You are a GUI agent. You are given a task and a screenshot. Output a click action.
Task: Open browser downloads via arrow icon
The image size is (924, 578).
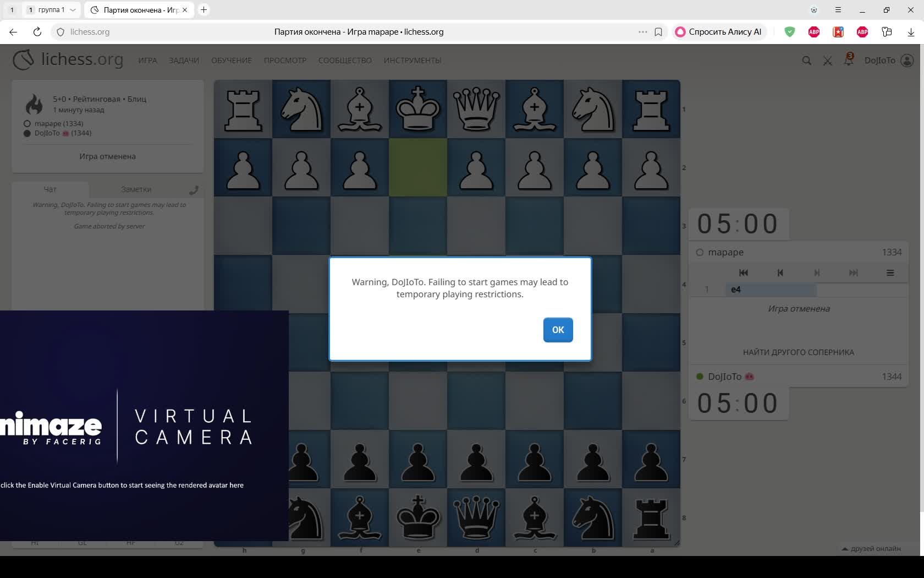pos(911,32)
